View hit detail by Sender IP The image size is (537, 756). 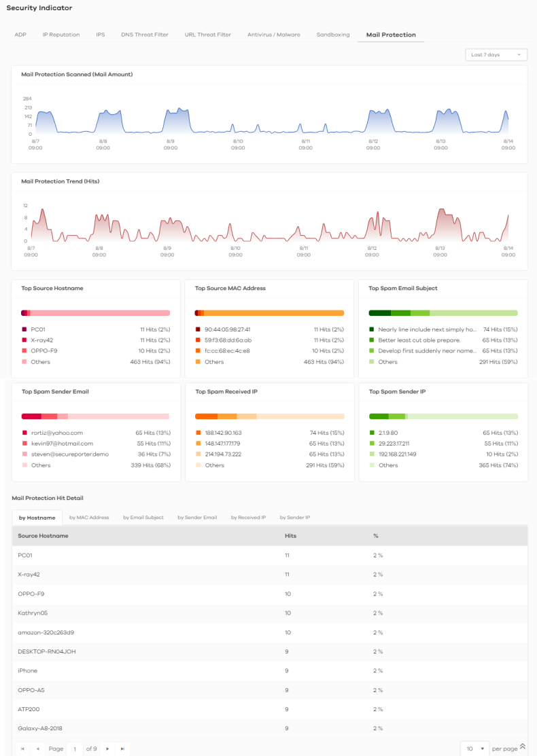click(x=294, y=518)
